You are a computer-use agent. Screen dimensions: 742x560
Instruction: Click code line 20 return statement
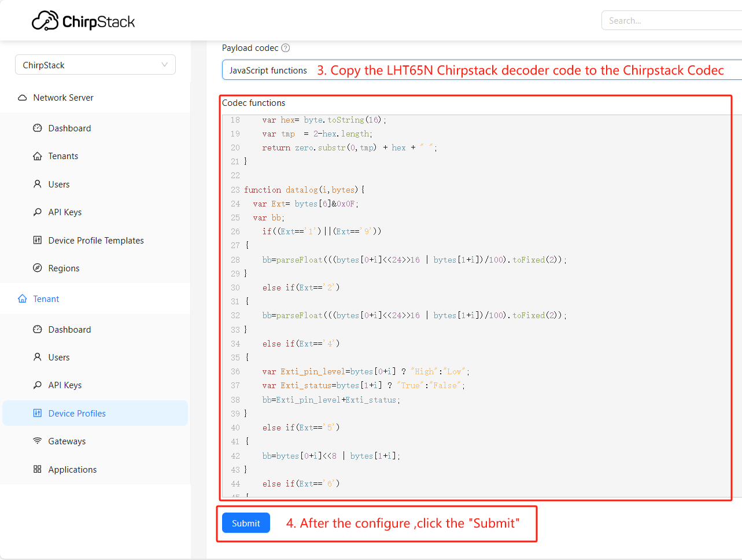(349, 148)
